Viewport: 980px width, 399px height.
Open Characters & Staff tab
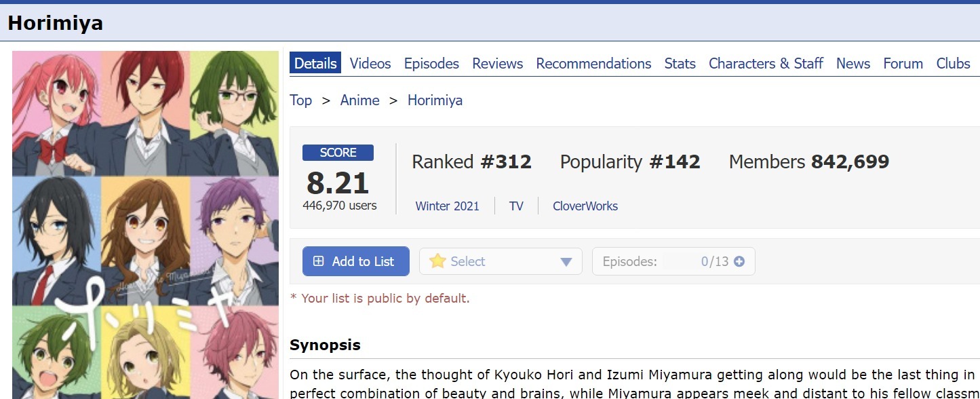tap(766, 64)
